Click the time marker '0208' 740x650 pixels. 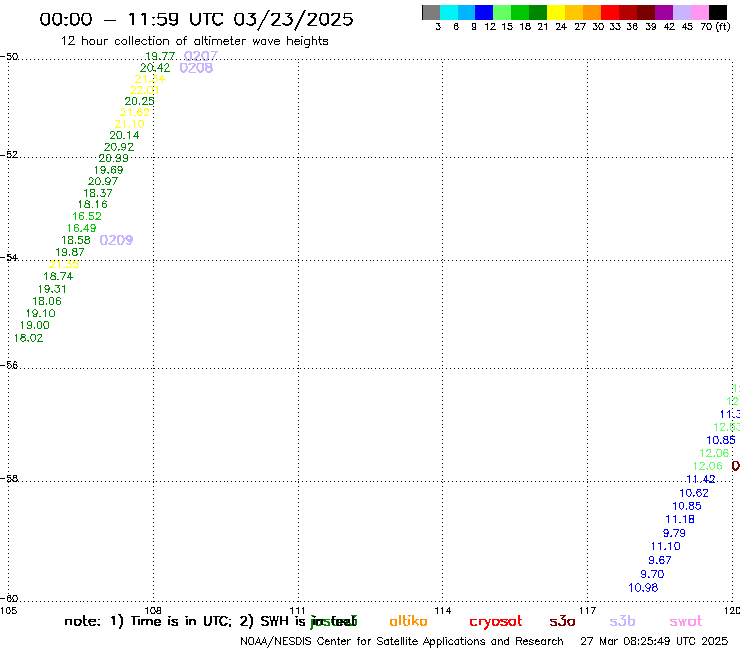pyautogui.click(x=196, y=68)
